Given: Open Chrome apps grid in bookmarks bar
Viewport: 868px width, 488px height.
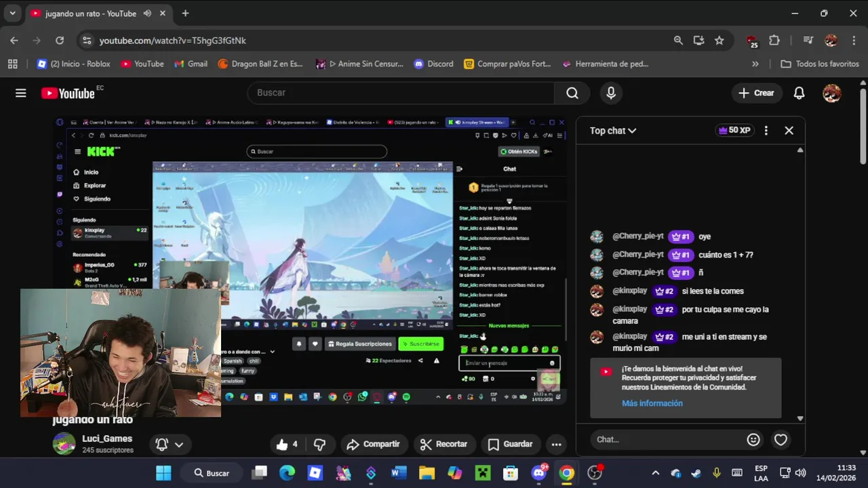Looking at the screenshot, I should point(12,64).
